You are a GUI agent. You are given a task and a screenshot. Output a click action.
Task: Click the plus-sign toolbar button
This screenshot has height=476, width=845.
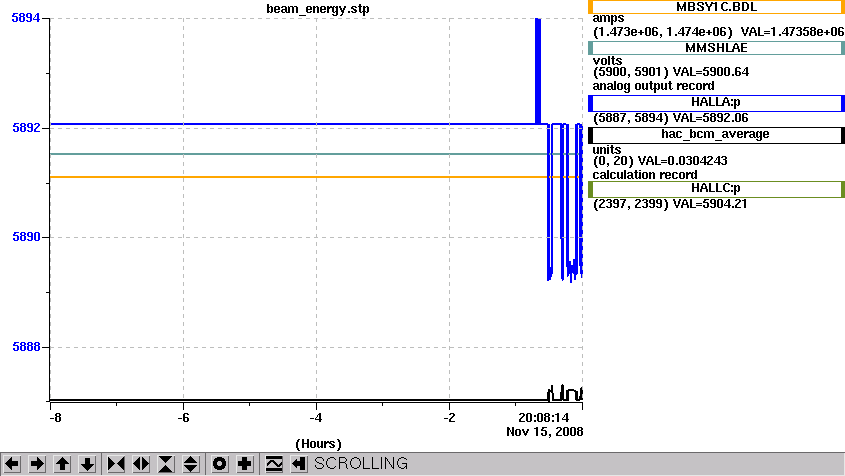click(245, 464)
